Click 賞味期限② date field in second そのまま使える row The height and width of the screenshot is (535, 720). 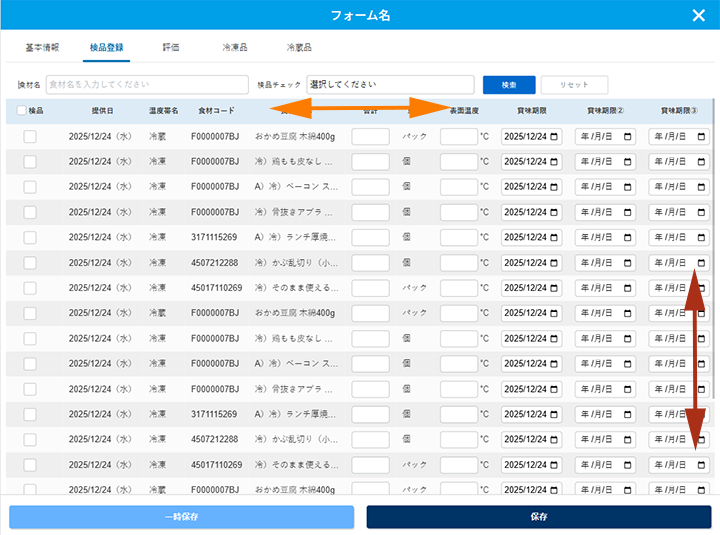(605, 465)
